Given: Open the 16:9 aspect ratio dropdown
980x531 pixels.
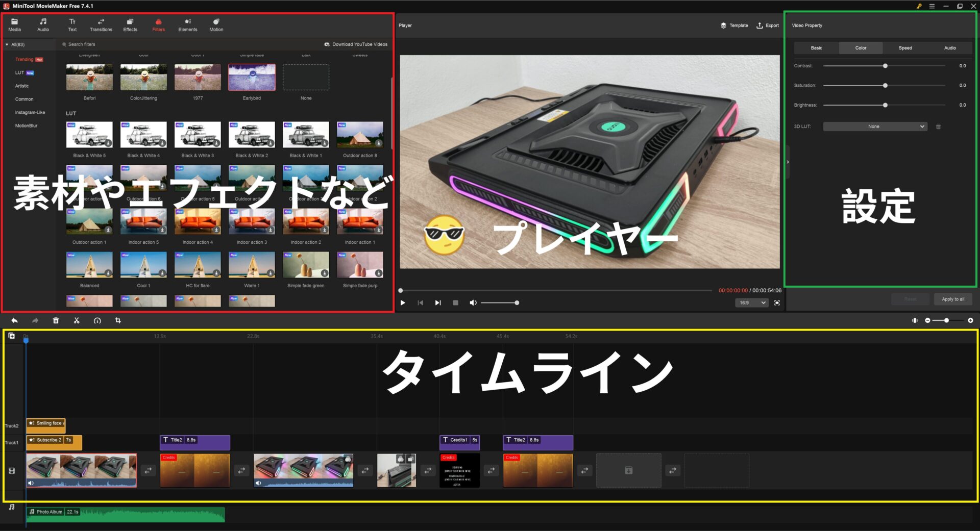Looking at the screenshot, I should 751,302.
